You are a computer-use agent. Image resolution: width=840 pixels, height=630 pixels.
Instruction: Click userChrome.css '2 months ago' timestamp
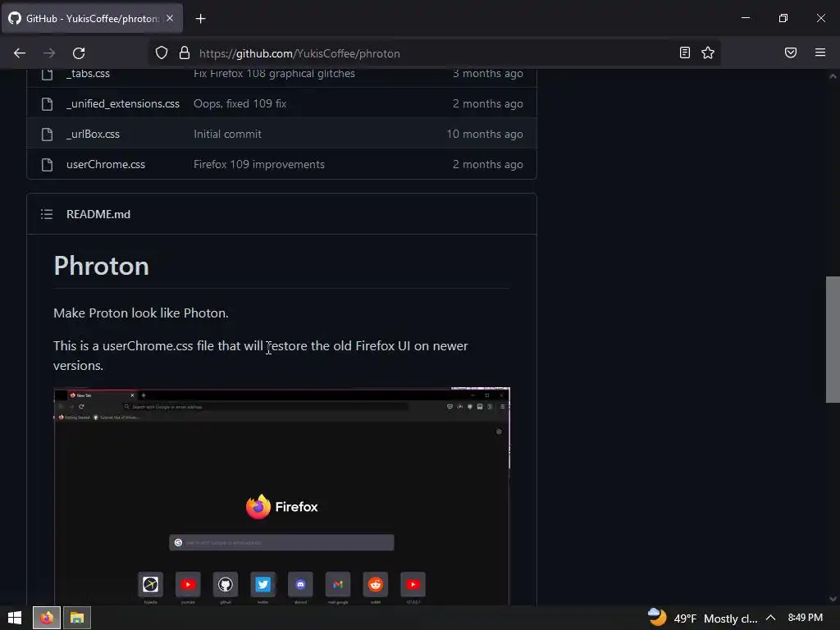(487, 164)
